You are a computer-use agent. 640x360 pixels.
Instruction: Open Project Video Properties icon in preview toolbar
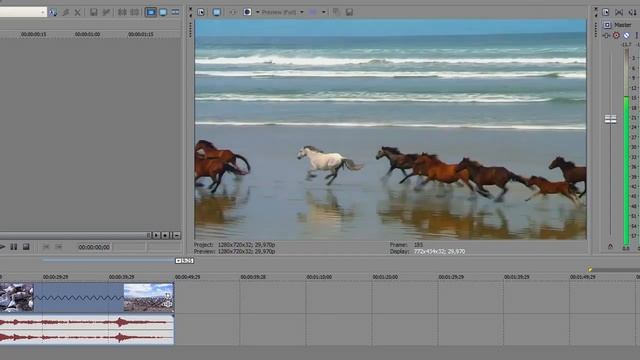(201, 12)
